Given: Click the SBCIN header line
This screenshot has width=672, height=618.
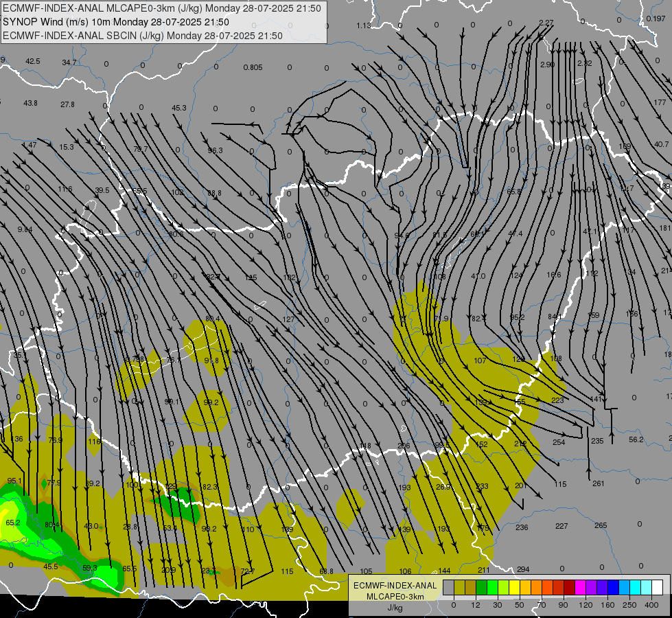Looking at the screenshot, I should pos(143,36).
